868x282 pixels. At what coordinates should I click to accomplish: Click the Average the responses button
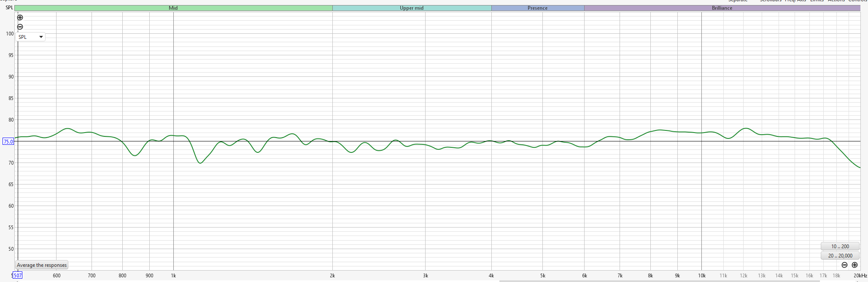point(42,265)
